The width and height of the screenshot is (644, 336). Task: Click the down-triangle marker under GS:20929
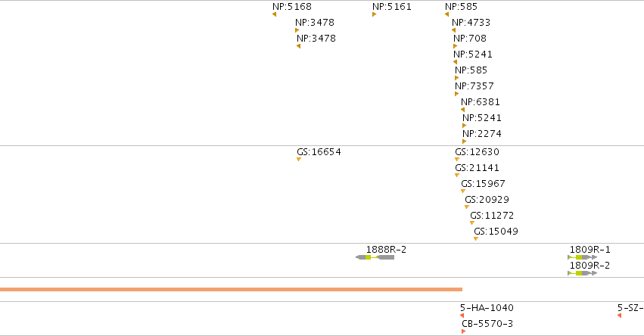point(467,207)
